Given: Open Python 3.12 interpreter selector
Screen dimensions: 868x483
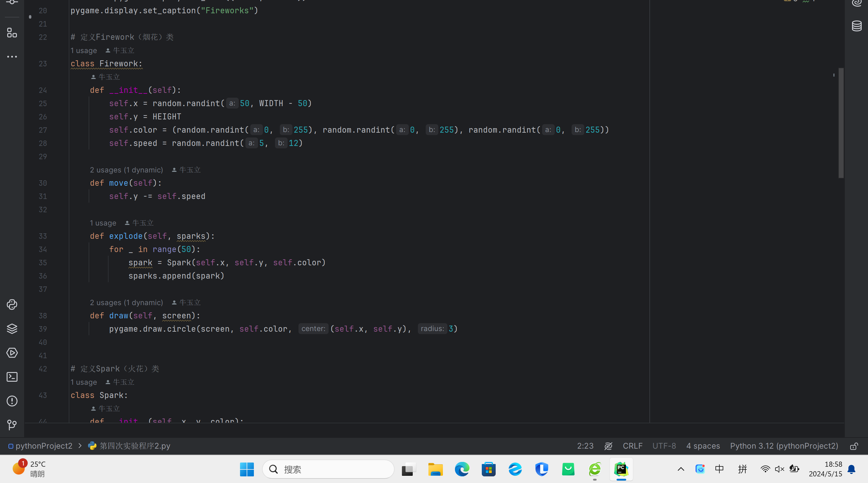Looking at the screenshot, I should click(x=784, y=446).
